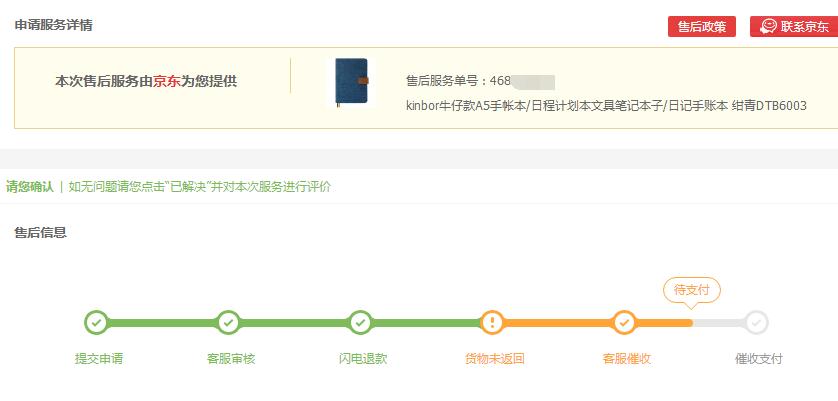Select the 催收支付 step text label
The height and width of the screenshot is (401, 838).
click(759, 359)
